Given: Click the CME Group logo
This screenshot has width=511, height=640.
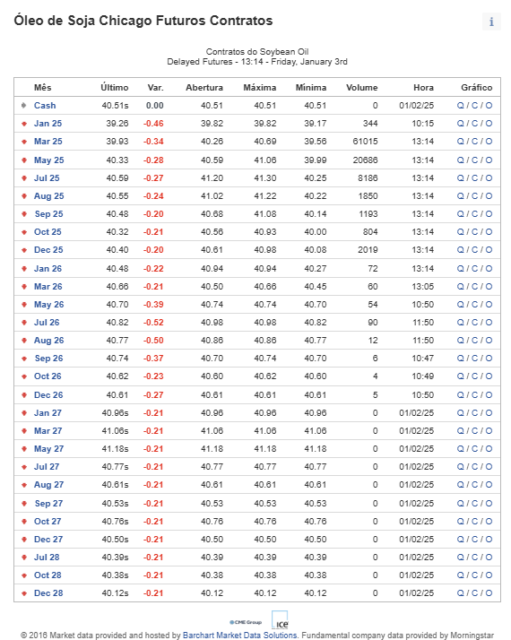Looking at the screenshot, I should (245, 622).
